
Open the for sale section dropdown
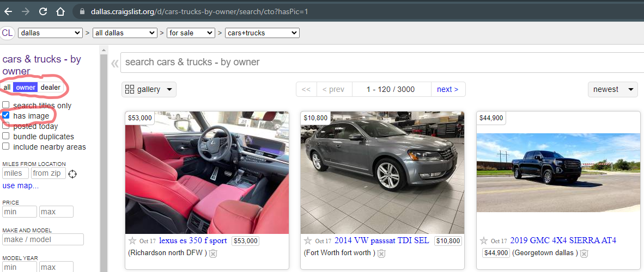[x=191, y=33]
